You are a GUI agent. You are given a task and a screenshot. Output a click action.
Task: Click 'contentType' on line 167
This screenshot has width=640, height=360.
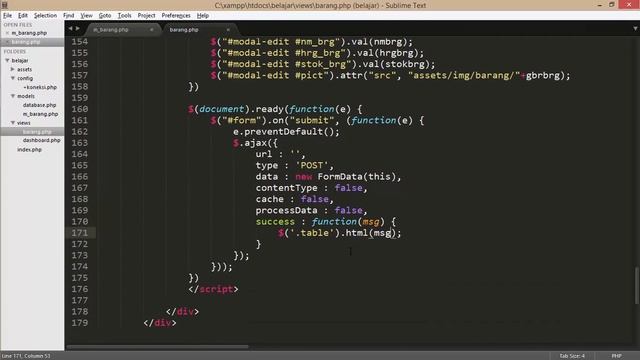click(287, 188)
